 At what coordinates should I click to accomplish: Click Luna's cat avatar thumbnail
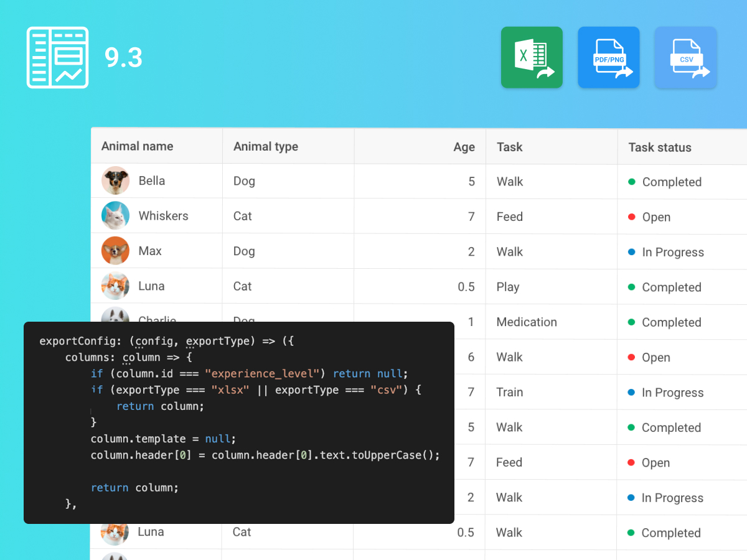pyautogui.click(x=115, y=286)
